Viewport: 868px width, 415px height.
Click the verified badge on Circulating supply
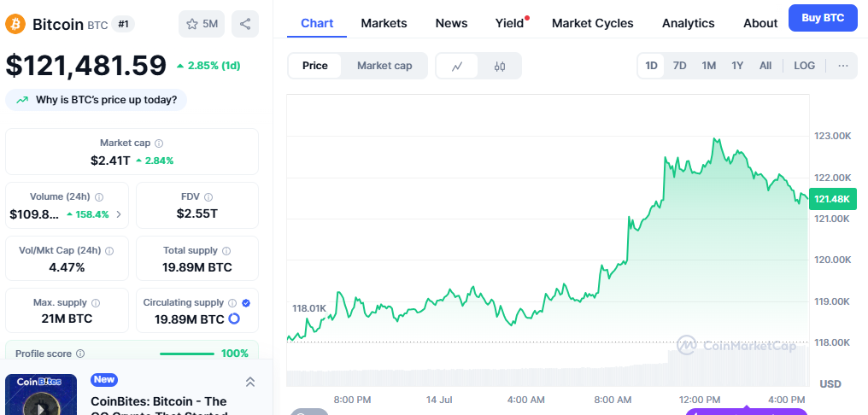coord(246,303)
